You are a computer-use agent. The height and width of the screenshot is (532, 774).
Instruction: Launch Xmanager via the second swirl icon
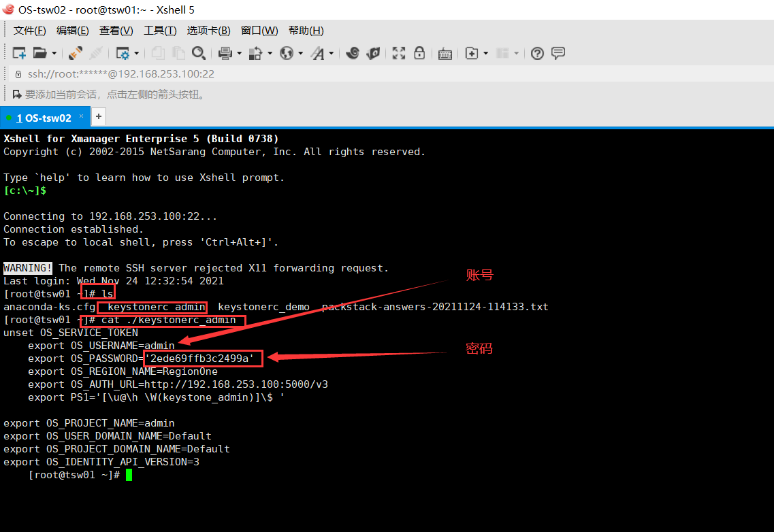point(373,53)
